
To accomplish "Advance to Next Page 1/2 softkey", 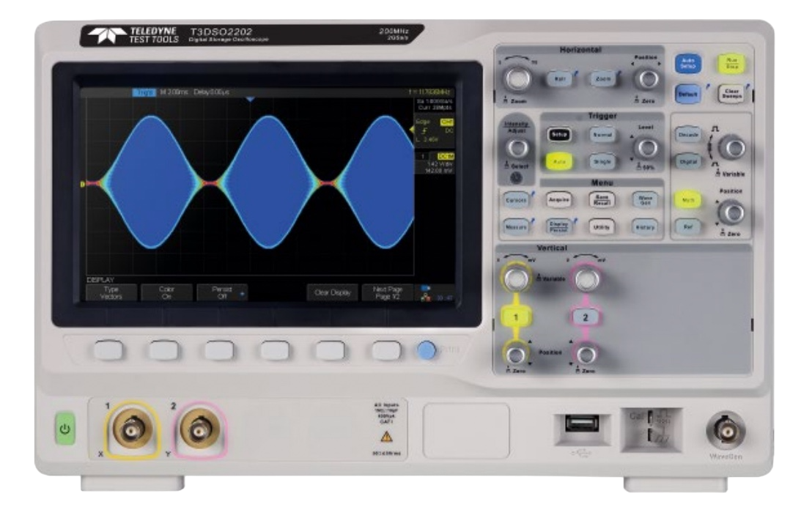I will click(x=388, y=291).
